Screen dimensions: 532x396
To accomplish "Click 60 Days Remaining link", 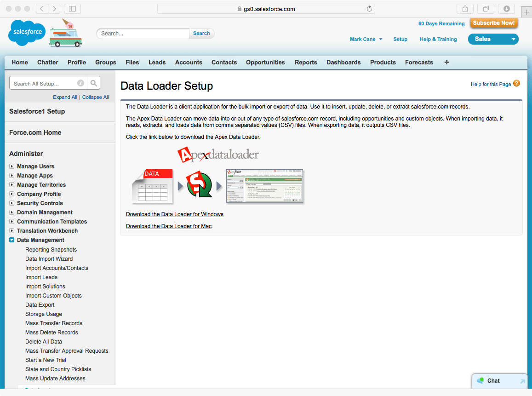I will pyautogui.click(x=441, y=23).
